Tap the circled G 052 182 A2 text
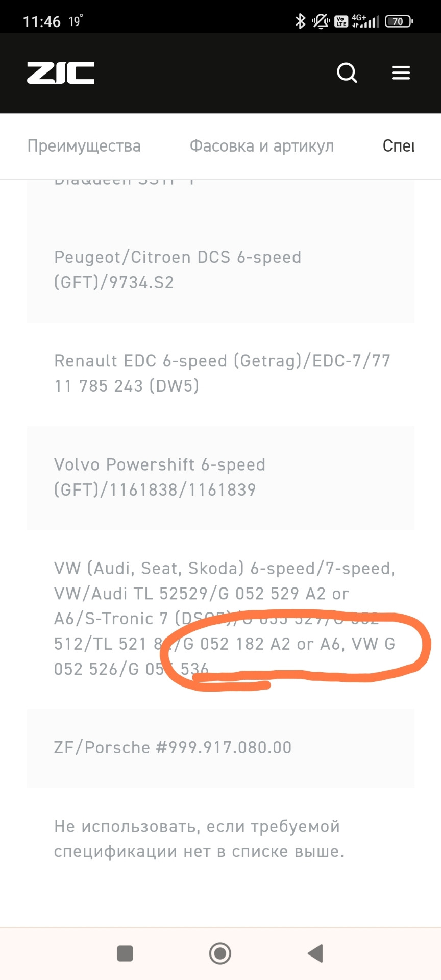 [x=240, y=644]
